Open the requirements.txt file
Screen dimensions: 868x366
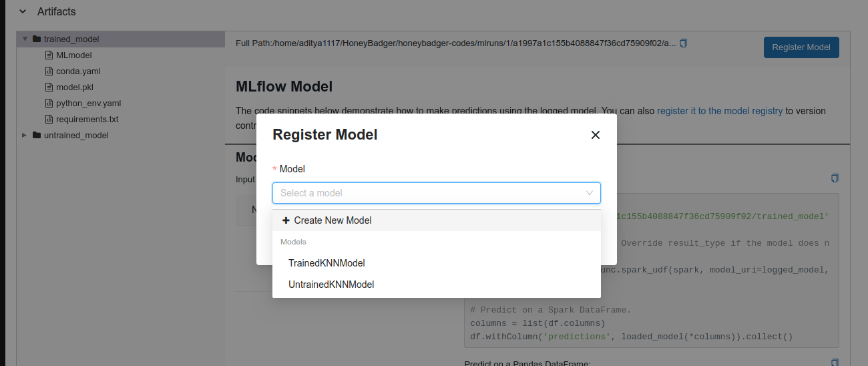tap(87, 119)
